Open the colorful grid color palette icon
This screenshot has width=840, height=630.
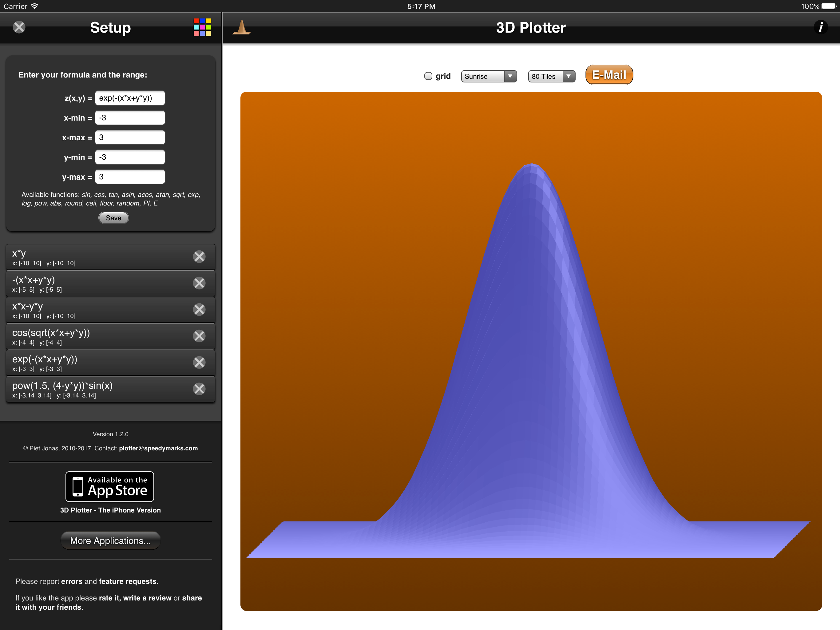click(x=202, y=27)
